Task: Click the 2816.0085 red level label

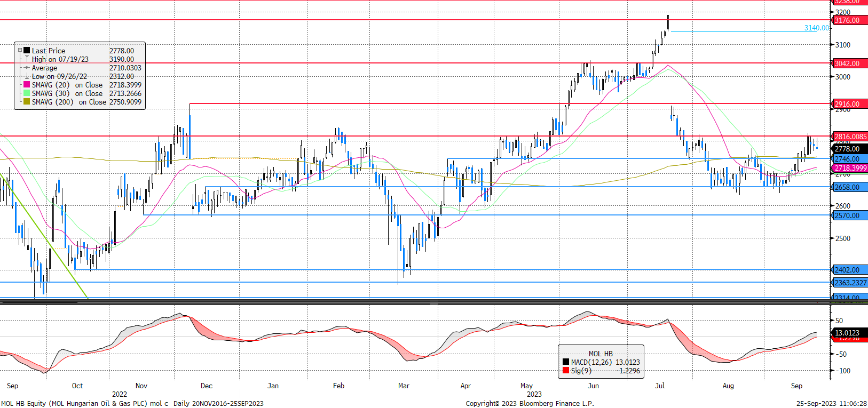Action: pyautogui.click(x=850, y=137)
